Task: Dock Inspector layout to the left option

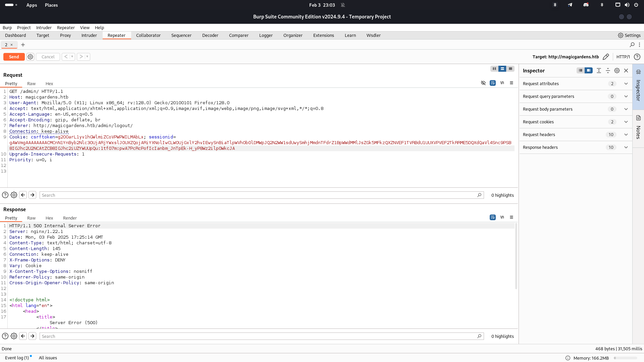Action: click(580, 70)
